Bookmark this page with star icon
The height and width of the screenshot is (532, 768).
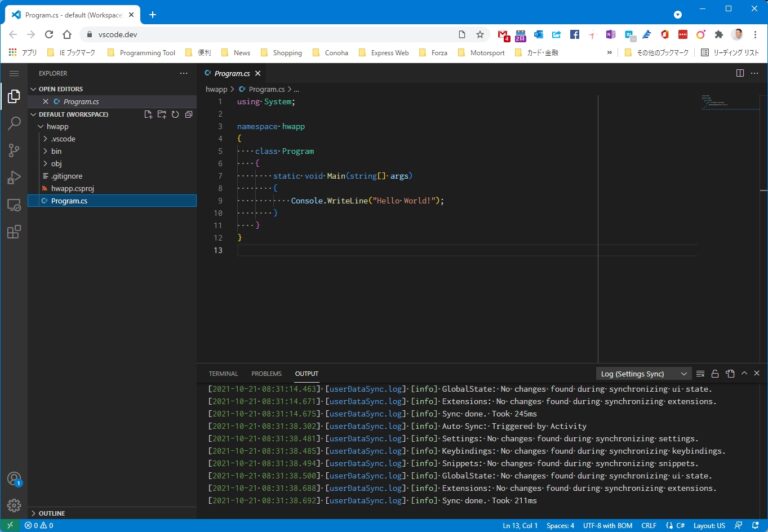pyautogui.click(x=480, y=34)
